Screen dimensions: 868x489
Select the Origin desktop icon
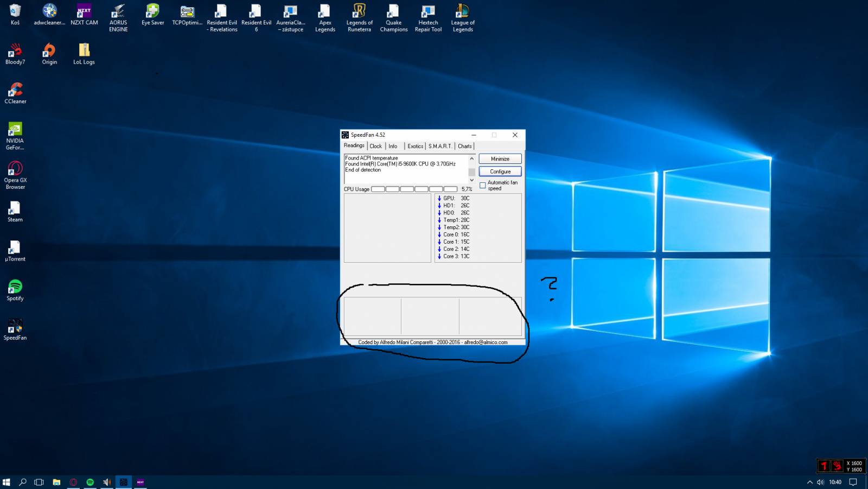click(x=49, y=54)
